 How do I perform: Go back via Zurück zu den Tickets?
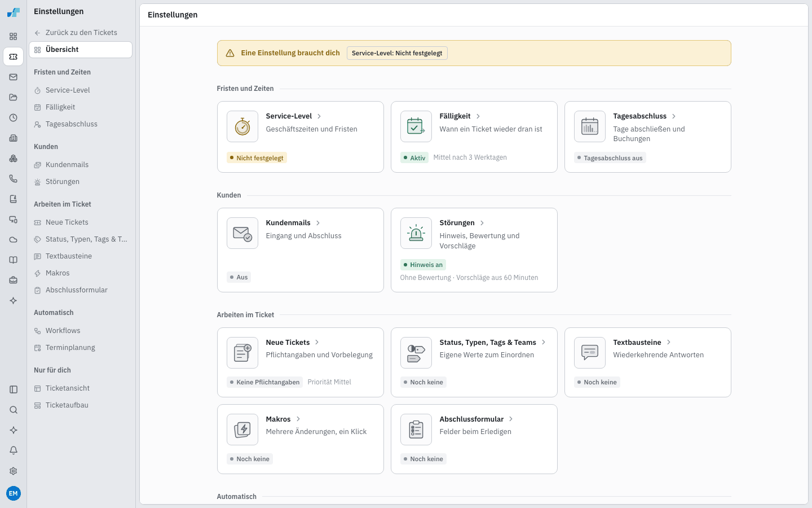pyautogui.click(x=81, y=33)
